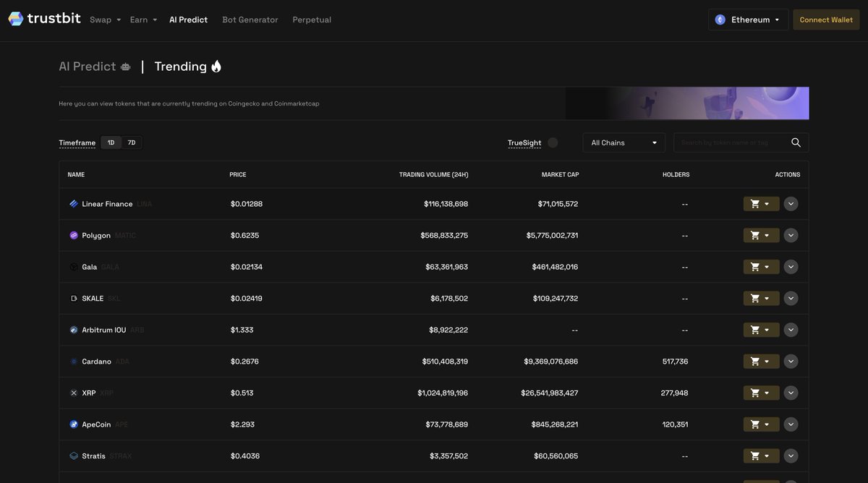
Task: Click the SKALE token icon
Action: (74, 299)
